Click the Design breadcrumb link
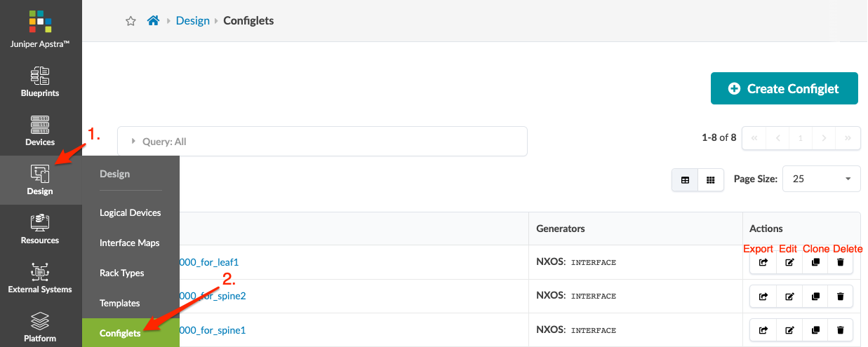 click(x=193, y=21)
